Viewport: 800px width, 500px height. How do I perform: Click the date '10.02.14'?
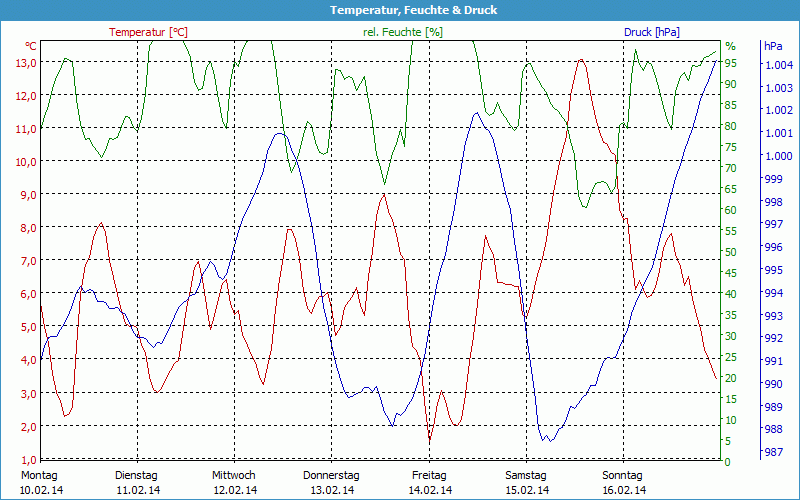pyautogui.click(x=42, y=490)
